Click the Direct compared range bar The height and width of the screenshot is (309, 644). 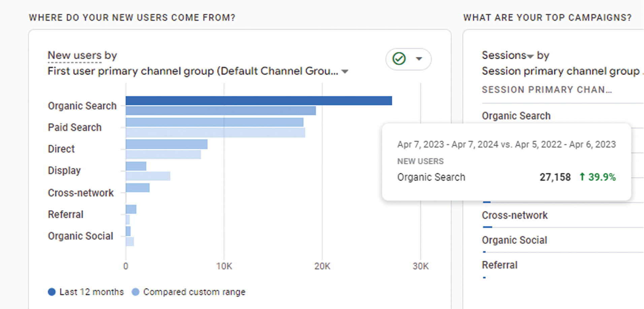pyautogui.click(x=163, y=154)
